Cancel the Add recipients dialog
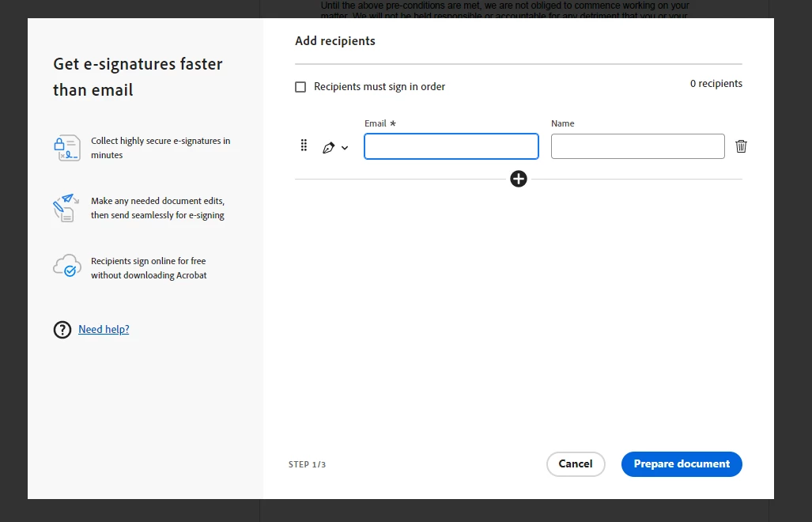Image resolution: width=812 pixels, height=522 pixels. [x=576, y=464]
